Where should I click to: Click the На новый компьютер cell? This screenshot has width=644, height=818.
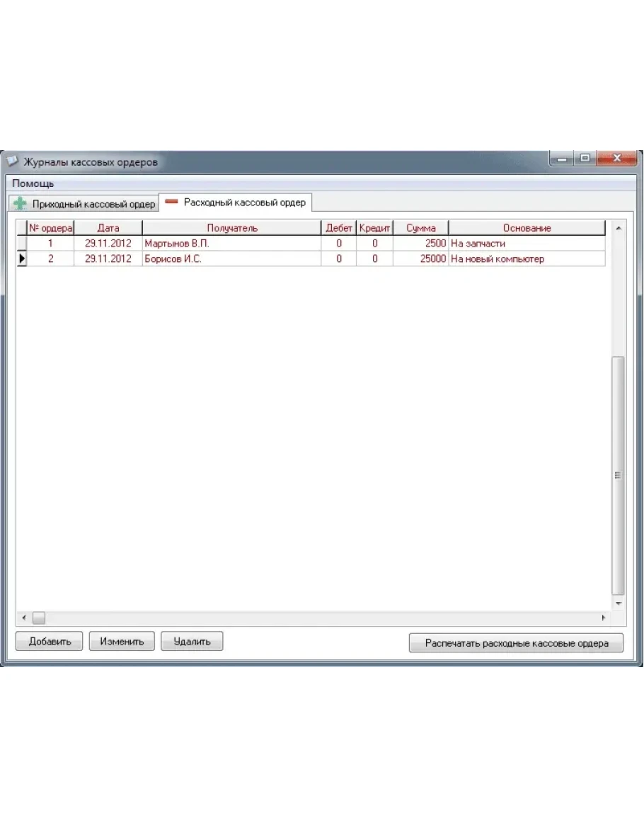527,259
